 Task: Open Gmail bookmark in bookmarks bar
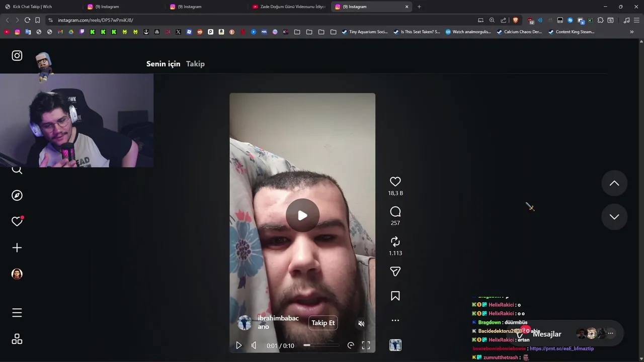(x=60, y=32)
